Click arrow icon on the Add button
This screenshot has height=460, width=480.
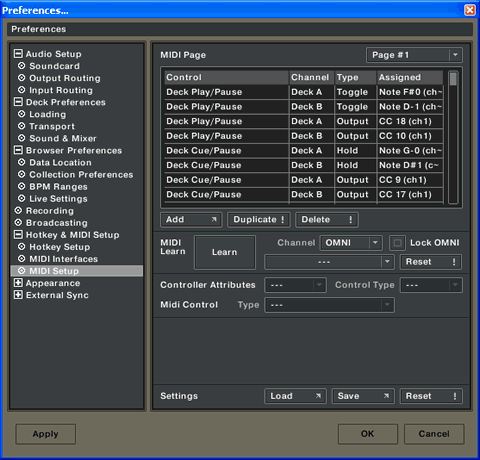pos(214,219)
